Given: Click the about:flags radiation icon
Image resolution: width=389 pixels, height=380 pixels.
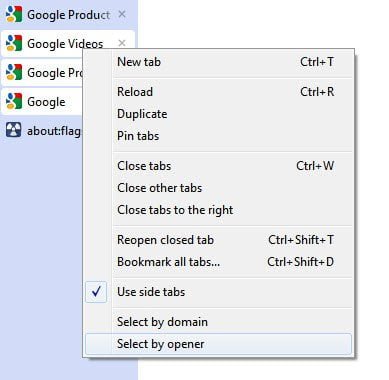Looking at the screenshot, I should tap(14, 130).
